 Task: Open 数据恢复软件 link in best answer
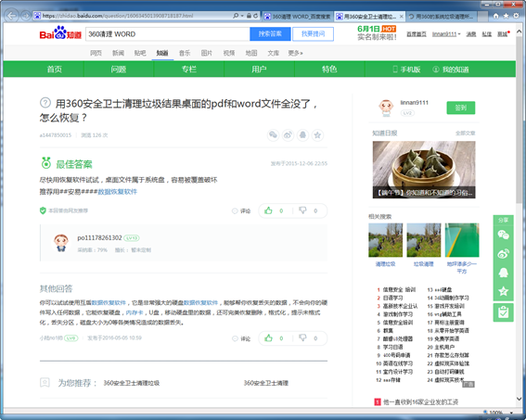click(x=118, y=192)
